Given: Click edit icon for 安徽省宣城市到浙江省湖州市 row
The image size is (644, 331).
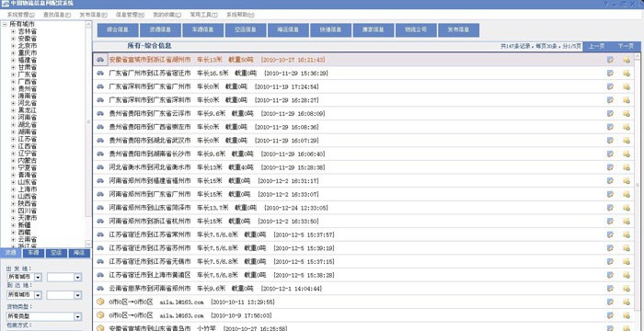Looking at the screenshot, I should click(610, 60).
